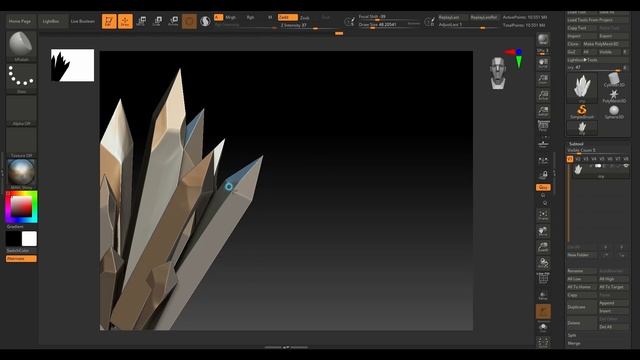Select the white main color swatch
Image resolution: width=640 pixels, height=360 pixels.
point(29,239)
